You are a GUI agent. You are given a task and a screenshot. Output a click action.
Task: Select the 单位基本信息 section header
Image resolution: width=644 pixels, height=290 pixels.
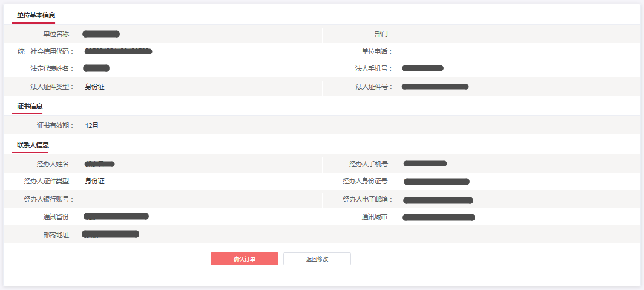36,15
